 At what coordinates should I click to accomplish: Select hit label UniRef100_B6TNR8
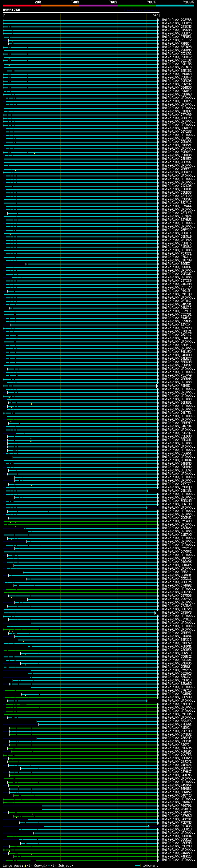point(177,47)
